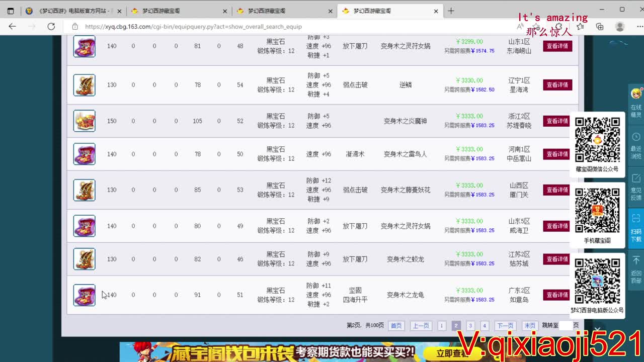
Task: Click the 藏宝阁微信公众号 QR code
Action: 597,140
